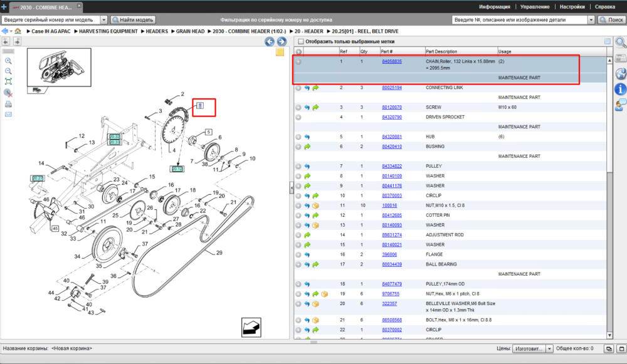Move panel right with right toolbar arrow
This screenshot has height=364, width=627.
[17, 41]
